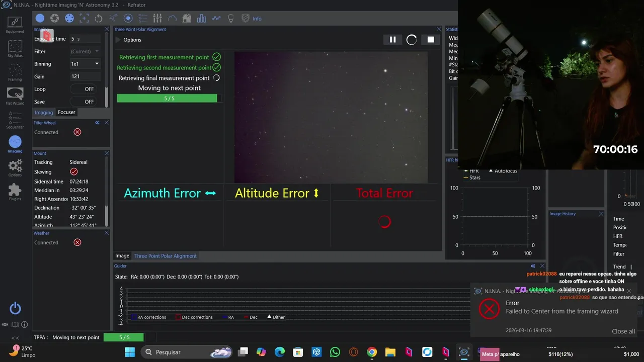Viewport: 644px width, 362px height.
Task: Open the Plugins puzzle-piece section
Action: pyautogui.click(x=15, y=192)
